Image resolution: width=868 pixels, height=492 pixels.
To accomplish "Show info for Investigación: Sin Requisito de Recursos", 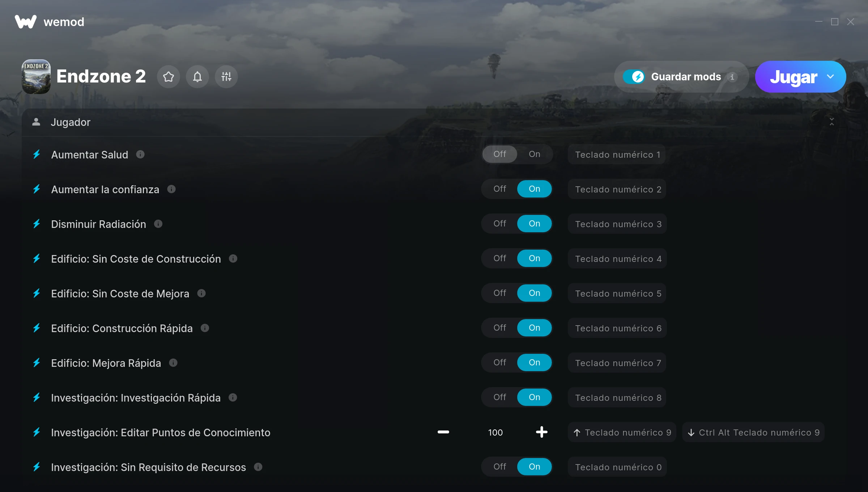I will click(x=258, y=467).
